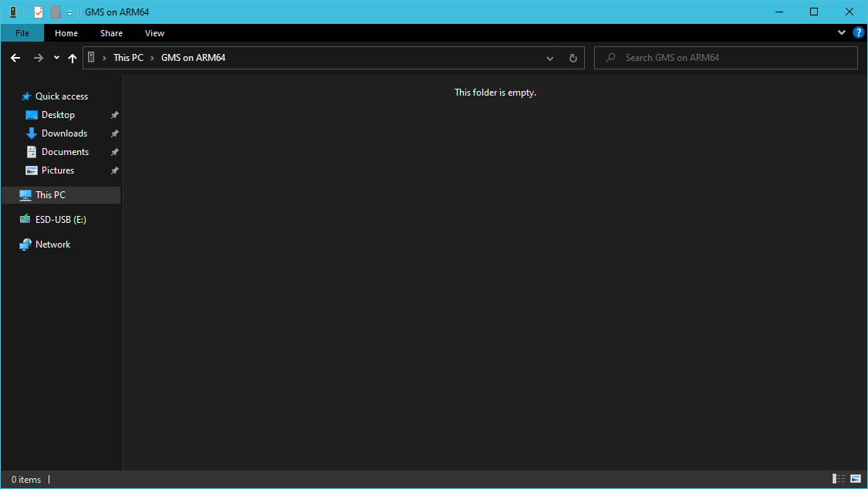Open ESD-USB (E:) drive in sidebar

60,220
